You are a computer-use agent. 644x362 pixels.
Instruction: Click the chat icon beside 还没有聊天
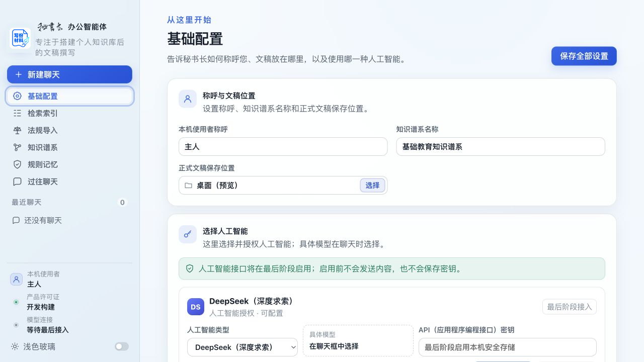[16, 220]
